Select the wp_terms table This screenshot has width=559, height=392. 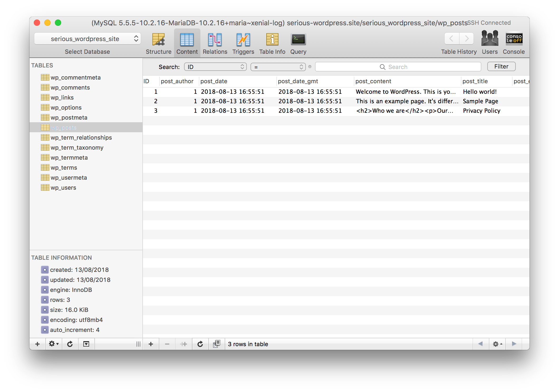[86, 168]
